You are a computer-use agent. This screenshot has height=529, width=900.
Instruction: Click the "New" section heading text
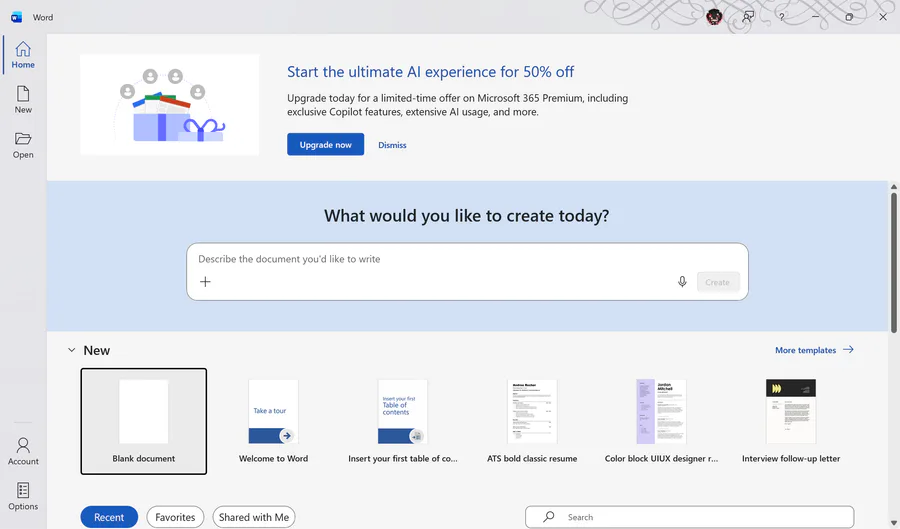(96, 351)
